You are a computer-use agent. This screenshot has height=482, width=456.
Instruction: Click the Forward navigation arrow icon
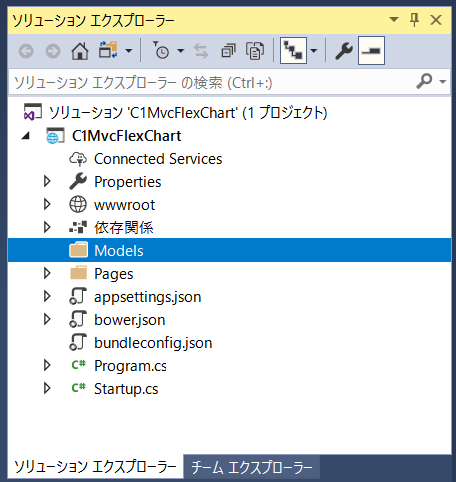pos(53,51)
